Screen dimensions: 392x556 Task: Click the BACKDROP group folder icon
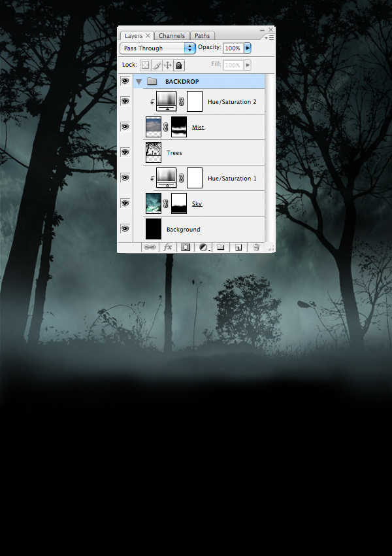click(152, 82)
